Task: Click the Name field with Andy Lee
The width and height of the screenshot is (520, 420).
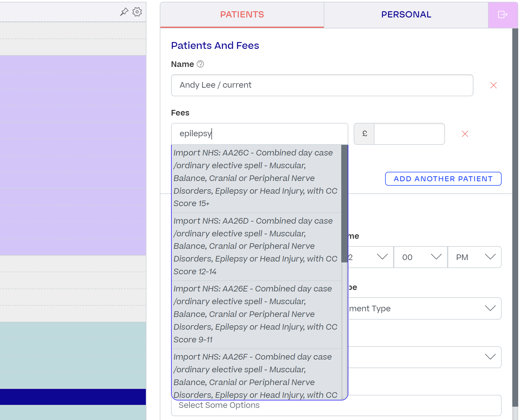Action: coord(322,85)
